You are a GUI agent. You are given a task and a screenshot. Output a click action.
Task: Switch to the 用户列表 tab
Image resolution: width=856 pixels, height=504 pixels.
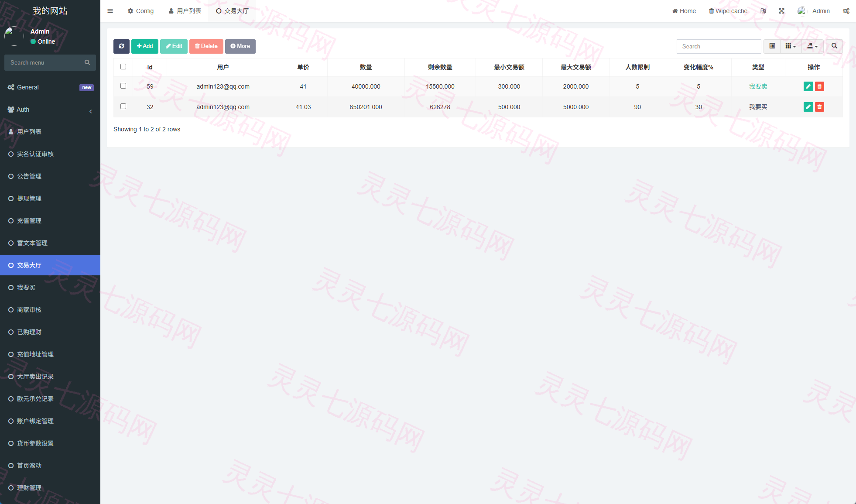[185, 11]
